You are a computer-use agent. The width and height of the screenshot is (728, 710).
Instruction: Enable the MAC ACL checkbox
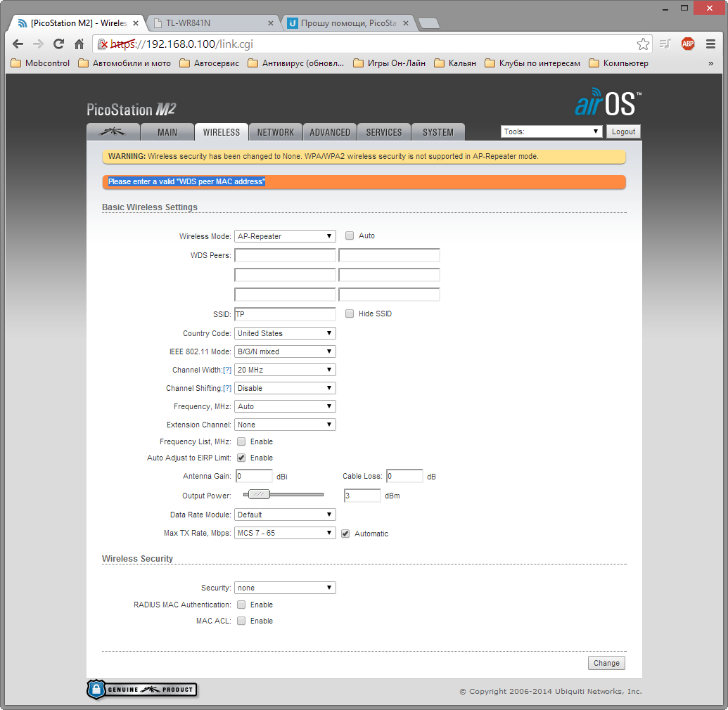point(241,621)
